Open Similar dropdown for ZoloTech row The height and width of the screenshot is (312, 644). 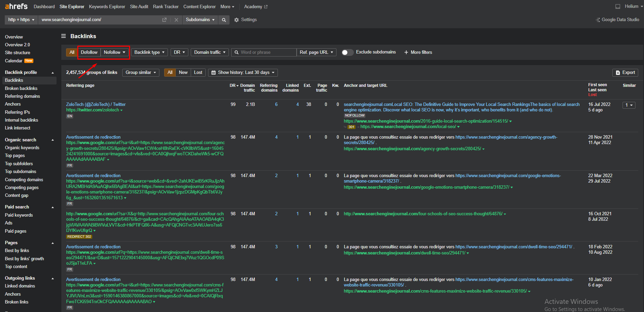tap(629, 105)
